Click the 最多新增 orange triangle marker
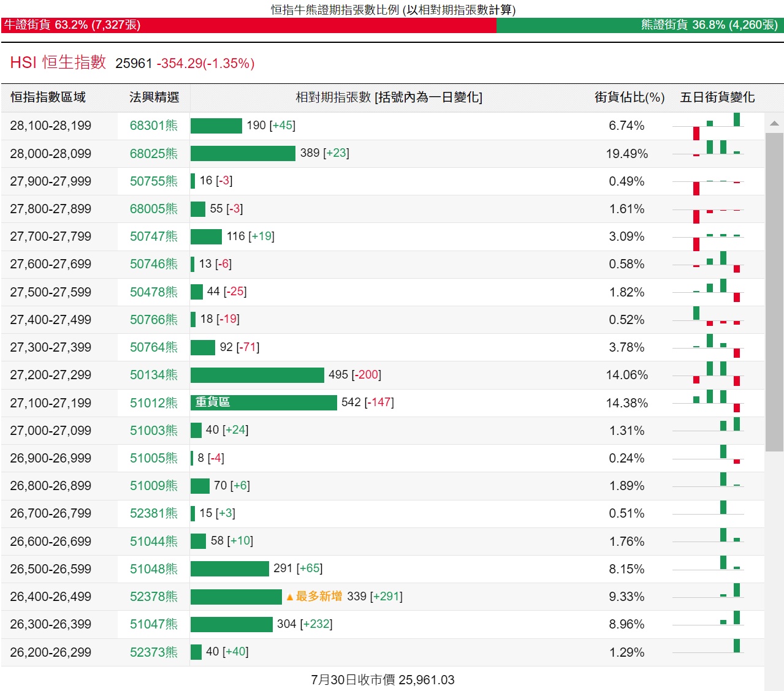This screenshot has height=691, width=784. pos(290,597)
